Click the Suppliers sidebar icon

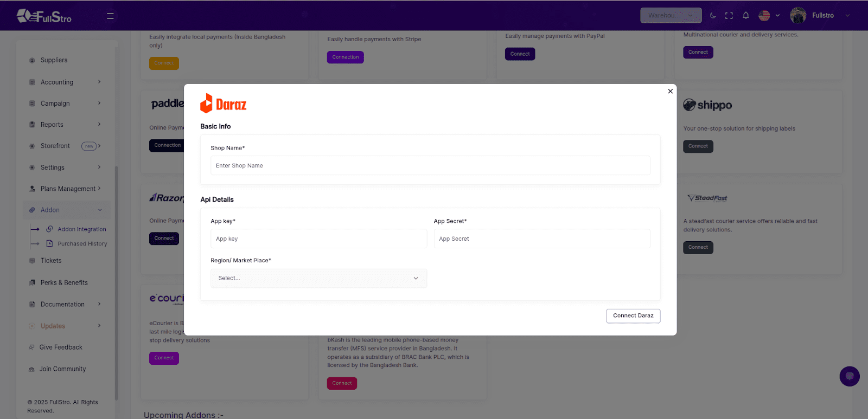pyautogui.click(x=32, y=60)
